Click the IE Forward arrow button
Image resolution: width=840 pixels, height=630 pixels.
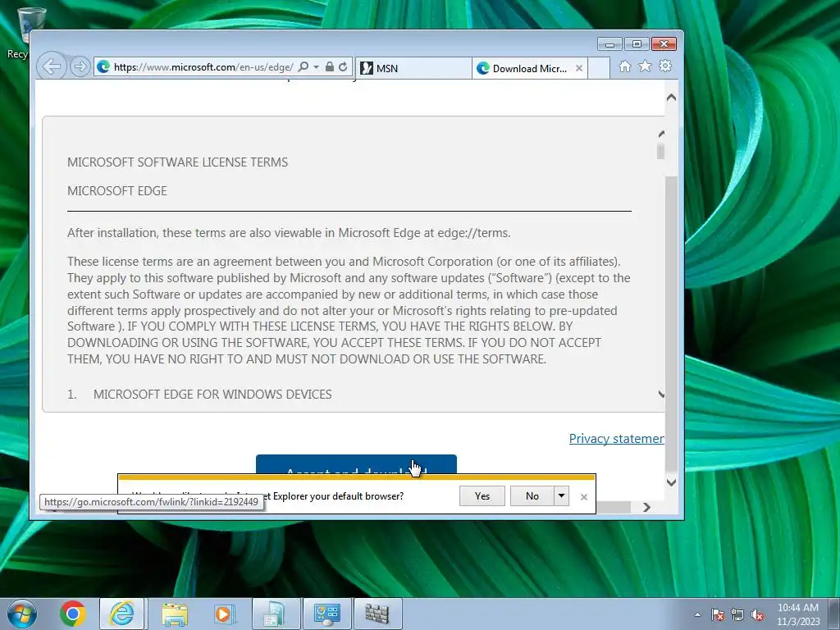[x=80, y=67]
